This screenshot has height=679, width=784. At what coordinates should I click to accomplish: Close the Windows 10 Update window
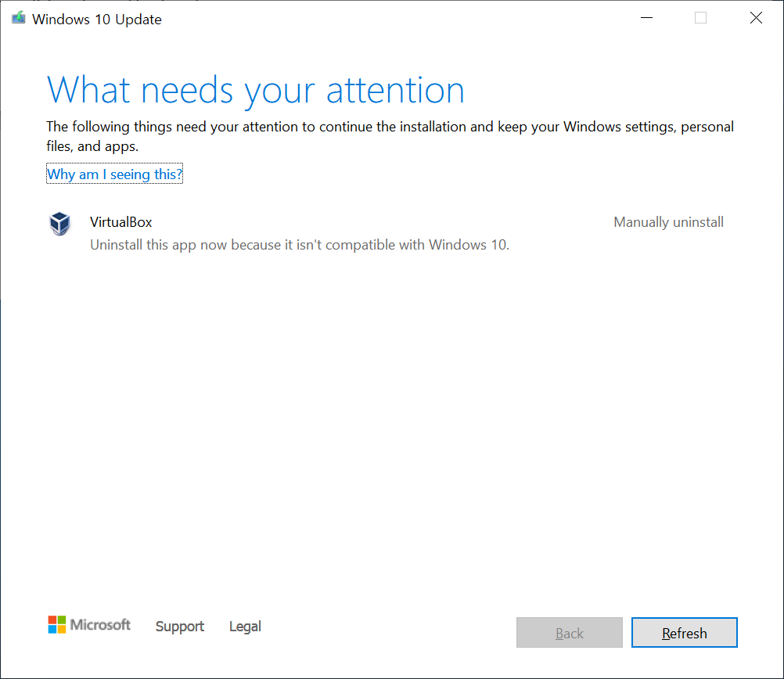tap(756, 18)
